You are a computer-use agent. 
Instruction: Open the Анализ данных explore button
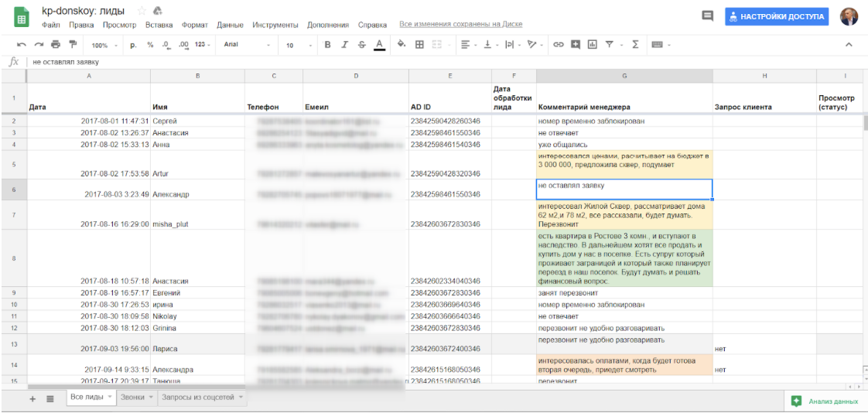click(825, 401)
